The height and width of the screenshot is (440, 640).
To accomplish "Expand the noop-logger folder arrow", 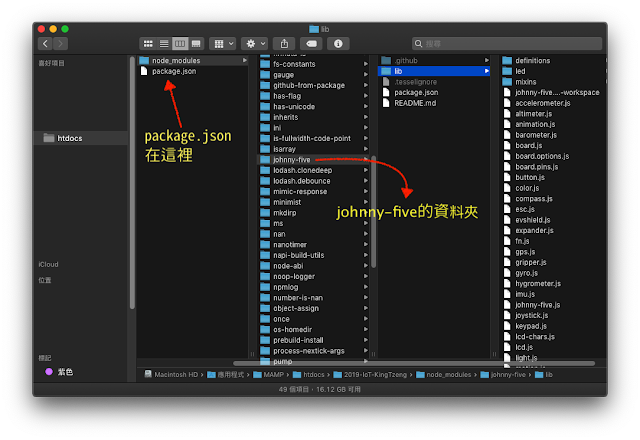I will [x=366, y=276].
